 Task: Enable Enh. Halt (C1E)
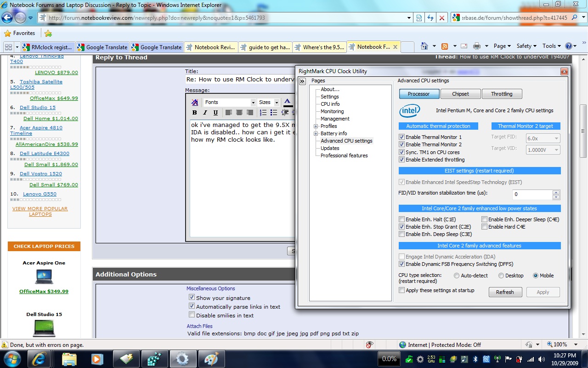[x=402, y=219]
